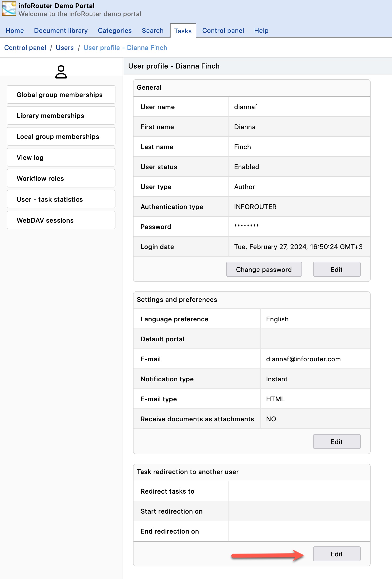Image resolution: width=392 pixels, height=579 pixels.
Task: Open Workflow roles
Action: (61, 178)
